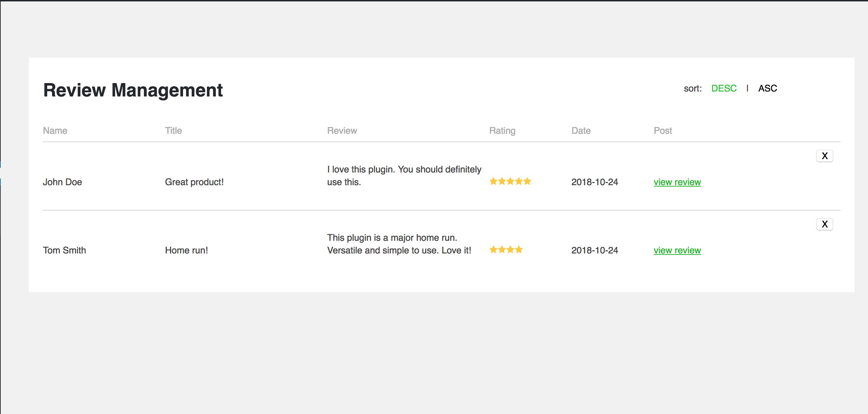Sort reviews in DESC order
Viewport: 868px width, 414px height.
click(724, 88)
